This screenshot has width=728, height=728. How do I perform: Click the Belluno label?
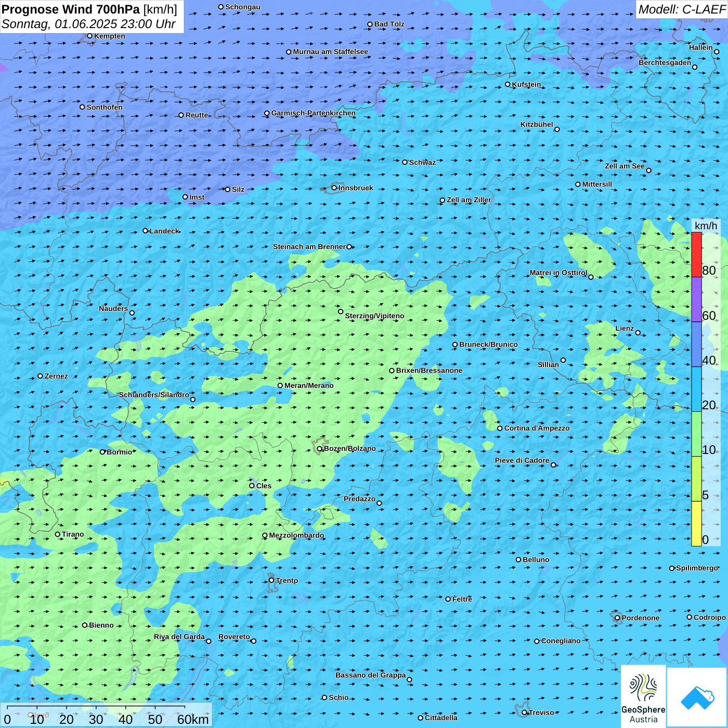tap(536, 560)
